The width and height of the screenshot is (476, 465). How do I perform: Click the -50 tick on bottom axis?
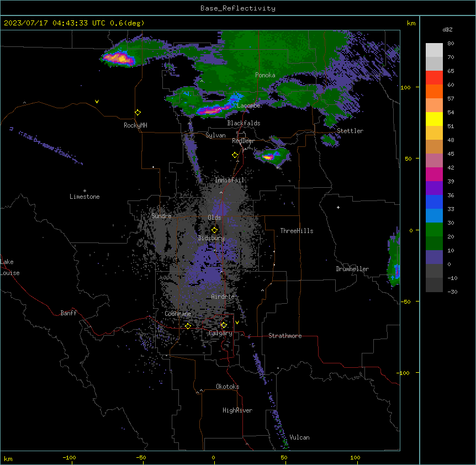click(x=141, y=457)
